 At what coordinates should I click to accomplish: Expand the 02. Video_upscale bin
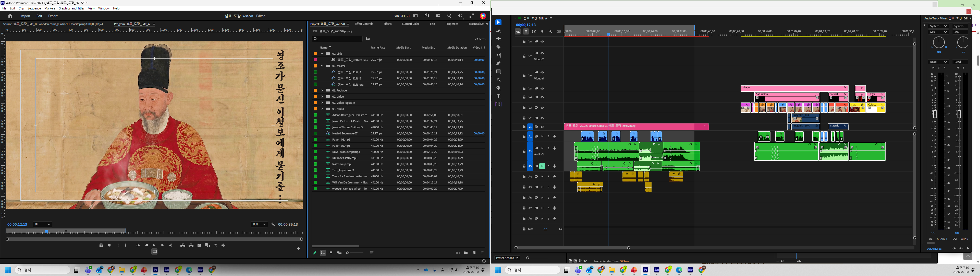[x=322, y=102]
